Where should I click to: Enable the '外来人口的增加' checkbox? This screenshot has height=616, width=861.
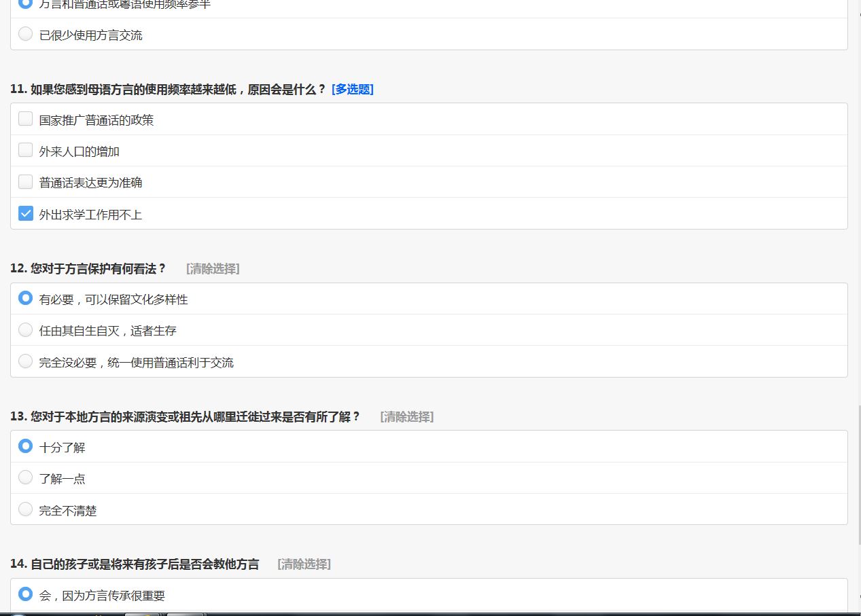click(26, 150)
